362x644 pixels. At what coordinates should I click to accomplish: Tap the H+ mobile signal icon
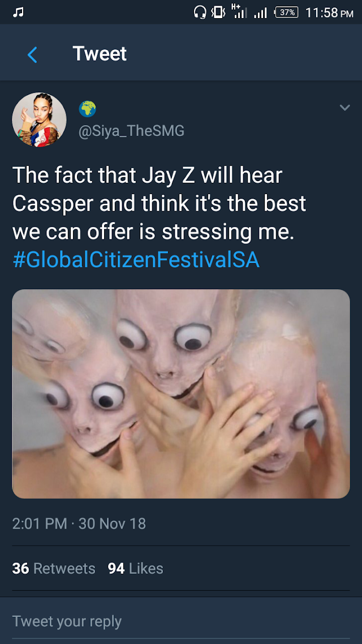point(239,12)
